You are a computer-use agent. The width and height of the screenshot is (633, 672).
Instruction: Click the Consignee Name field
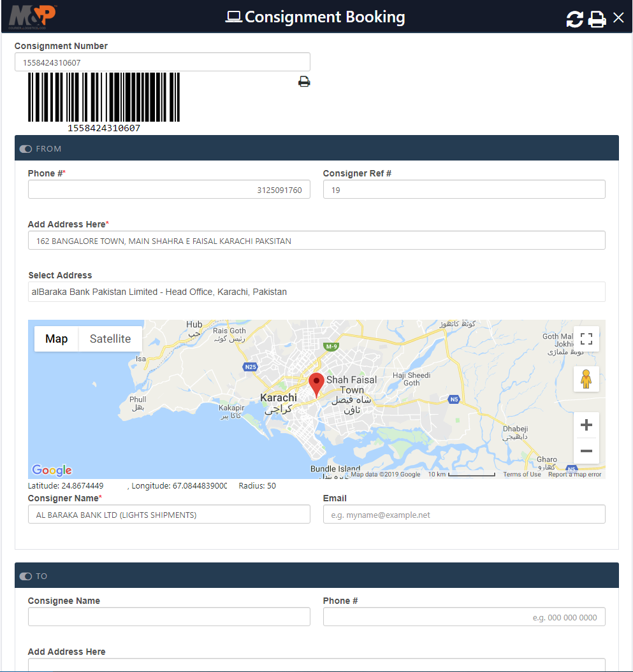coord(169,617)
